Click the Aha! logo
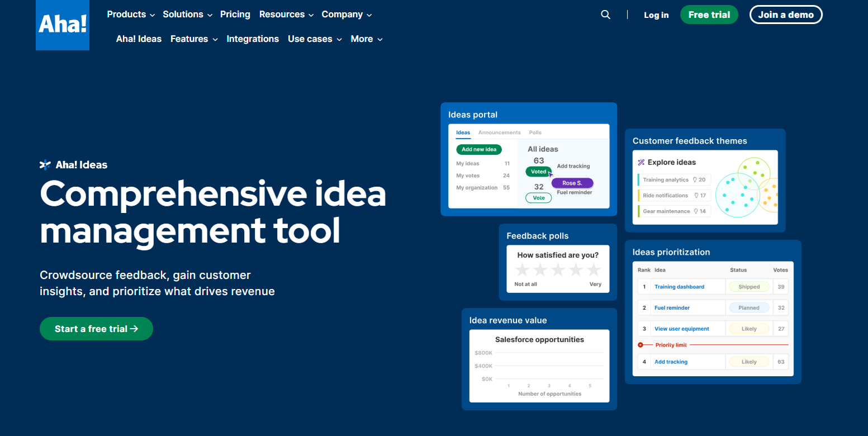This screenshot has height=436, width=868. click(63, 25)
